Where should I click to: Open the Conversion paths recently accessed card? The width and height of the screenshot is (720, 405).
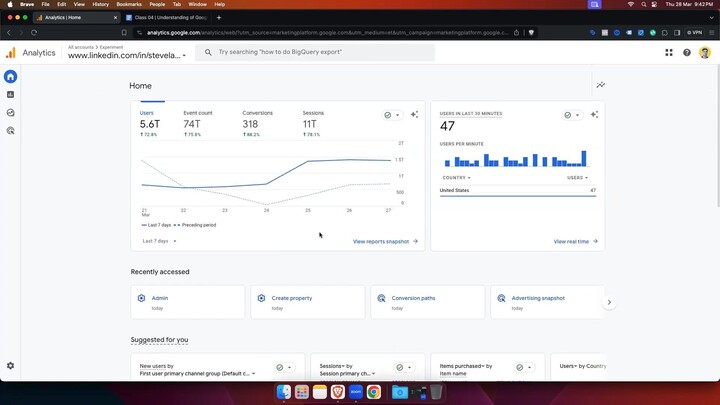click(428, 302)
